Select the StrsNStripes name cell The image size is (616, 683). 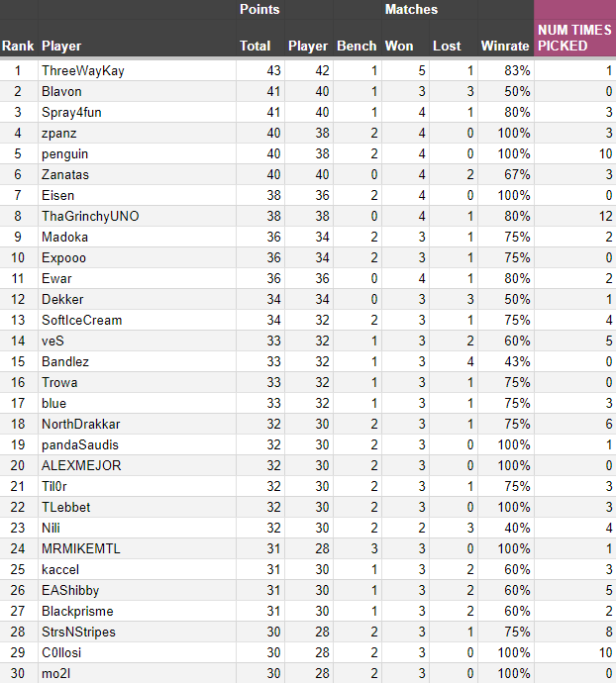point(137,632)
